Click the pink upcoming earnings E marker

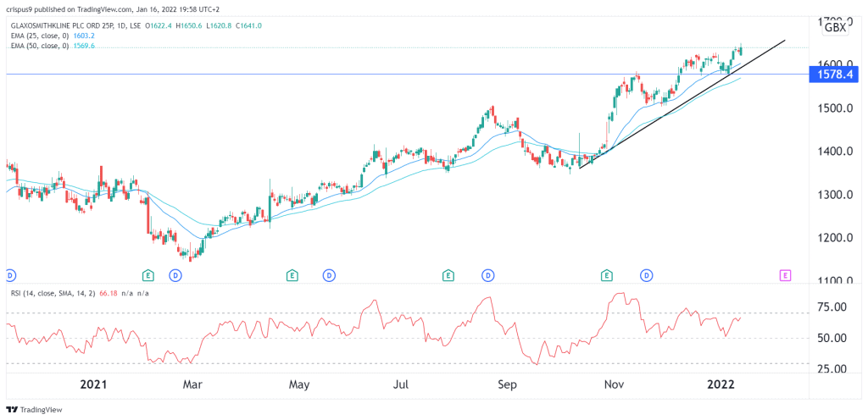(784, 274)
